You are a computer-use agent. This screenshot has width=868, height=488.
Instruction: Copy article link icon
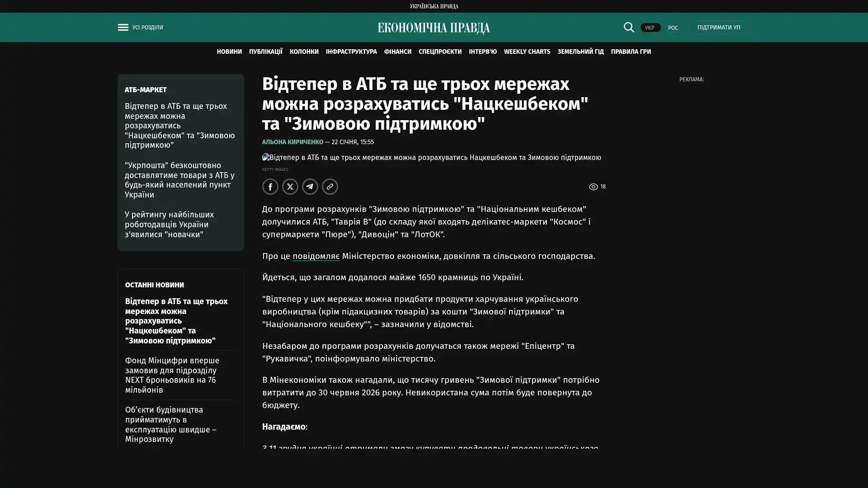pyautogui.click(x=330, y=187)
